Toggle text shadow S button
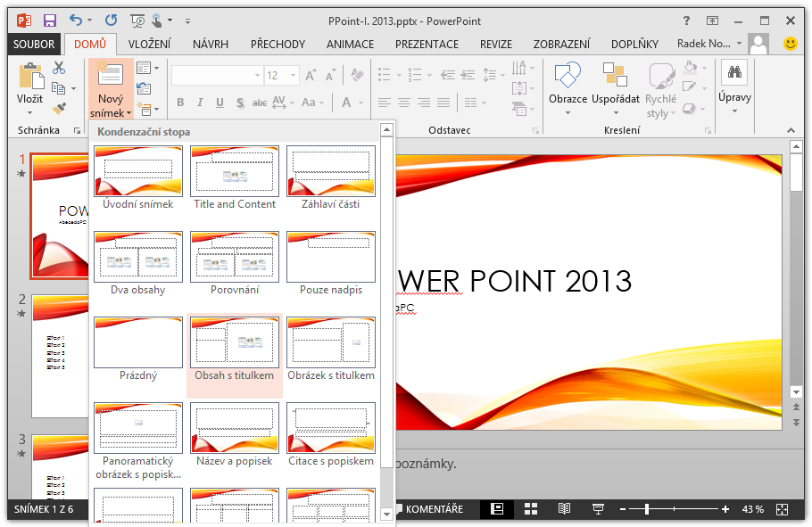The width and height of the screenshot is (812, 527). pyautogui.click(x=240, y=103)
